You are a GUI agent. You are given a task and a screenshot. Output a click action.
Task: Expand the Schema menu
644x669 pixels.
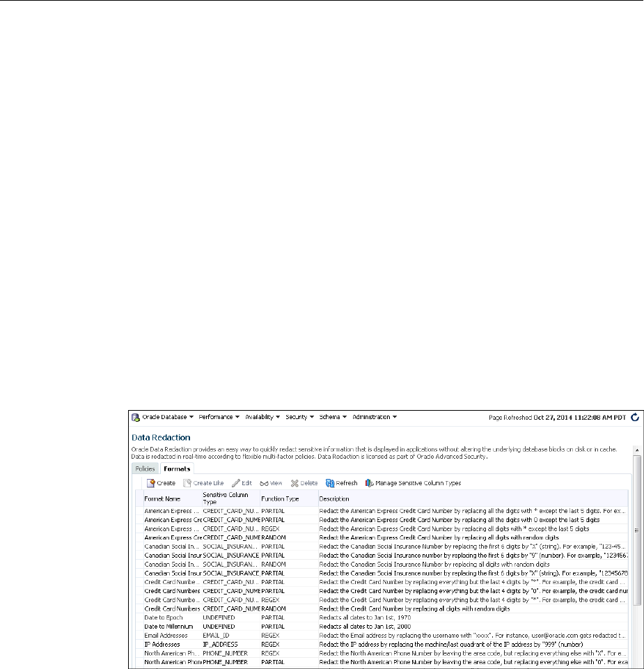click(x=333, y=417)
